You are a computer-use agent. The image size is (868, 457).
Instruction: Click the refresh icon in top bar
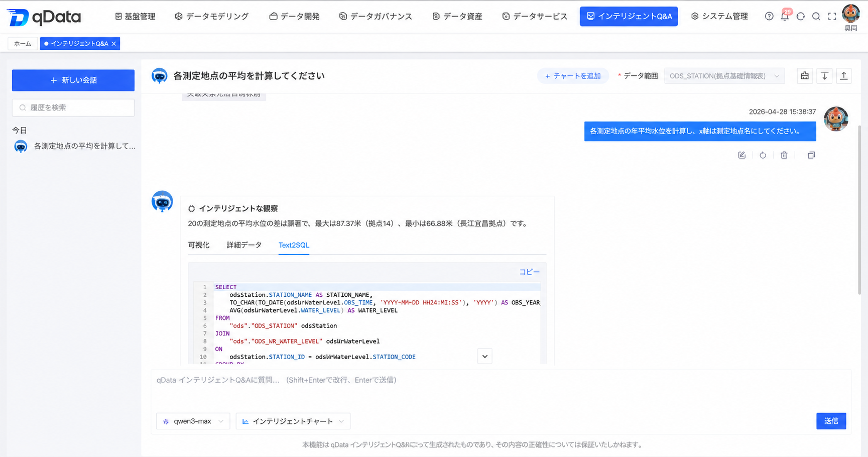[x=801, y=16]
